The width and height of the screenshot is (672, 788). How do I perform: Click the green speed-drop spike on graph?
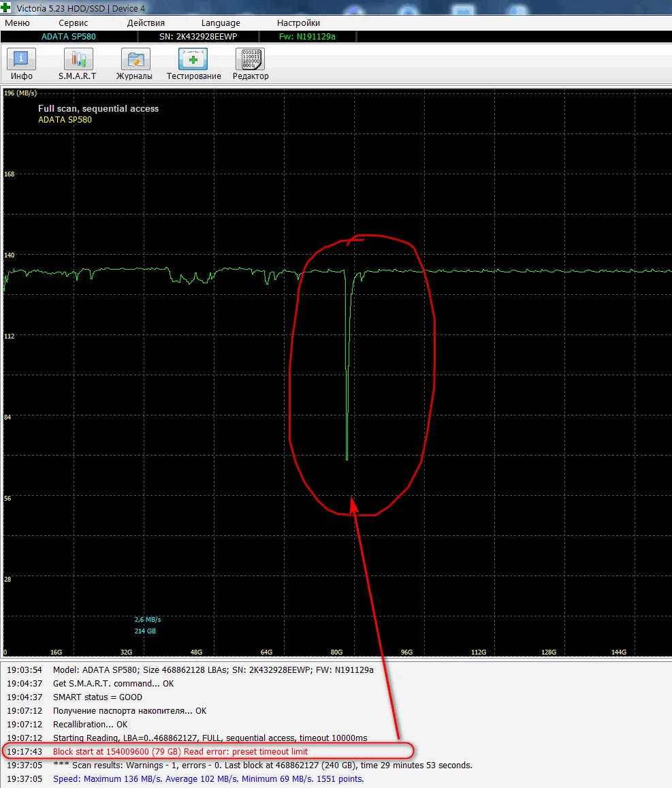(x=347, y=365)
